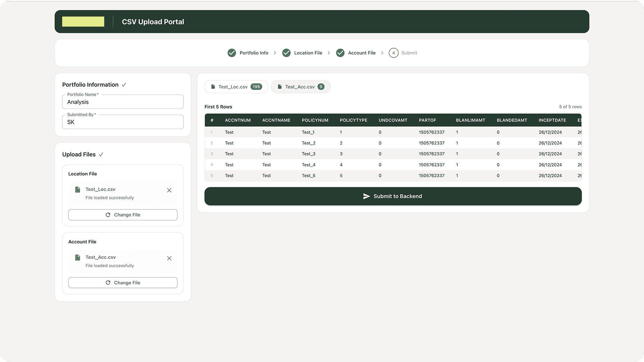Switch to the Test_Acc.csv preview tab
This screenshot has height=362, width=644.
click(x=301, y=87)
